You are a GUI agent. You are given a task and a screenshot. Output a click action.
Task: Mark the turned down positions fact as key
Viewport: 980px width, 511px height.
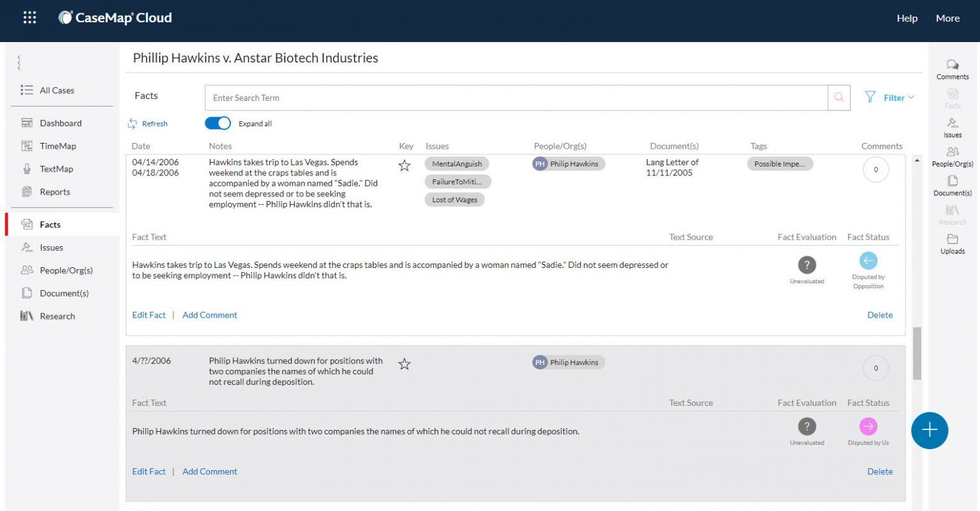pos(404,364)
